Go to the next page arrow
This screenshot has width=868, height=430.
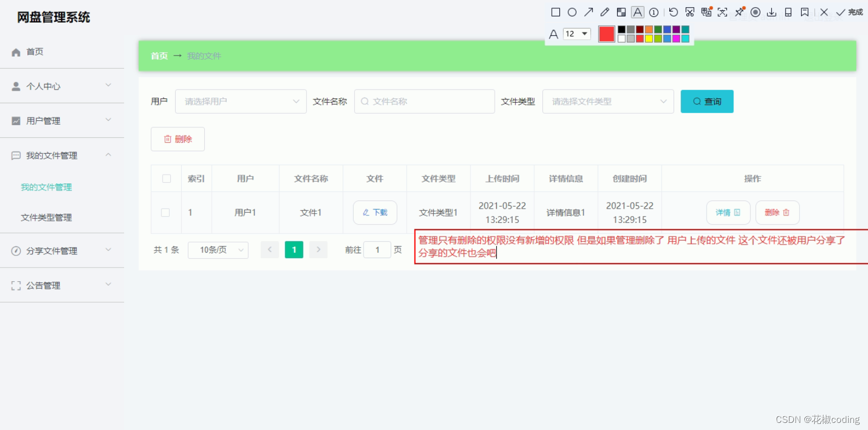(318, 250)
